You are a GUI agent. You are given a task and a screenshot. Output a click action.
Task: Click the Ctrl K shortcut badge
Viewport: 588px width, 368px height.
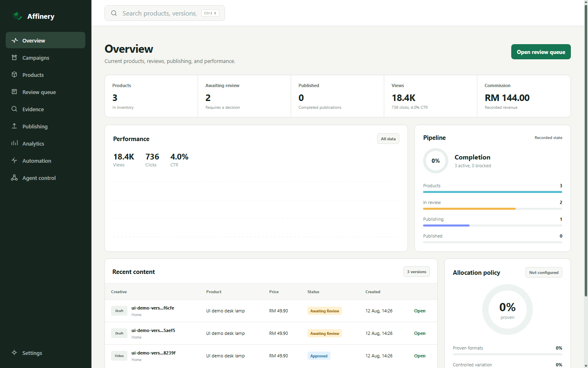210,13
